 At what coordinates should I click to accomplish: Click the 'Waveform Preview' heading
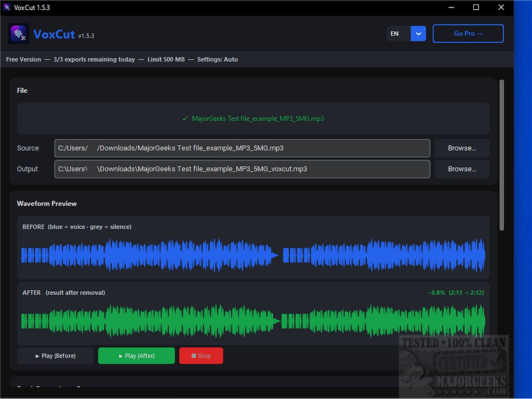tap(47, 204)
